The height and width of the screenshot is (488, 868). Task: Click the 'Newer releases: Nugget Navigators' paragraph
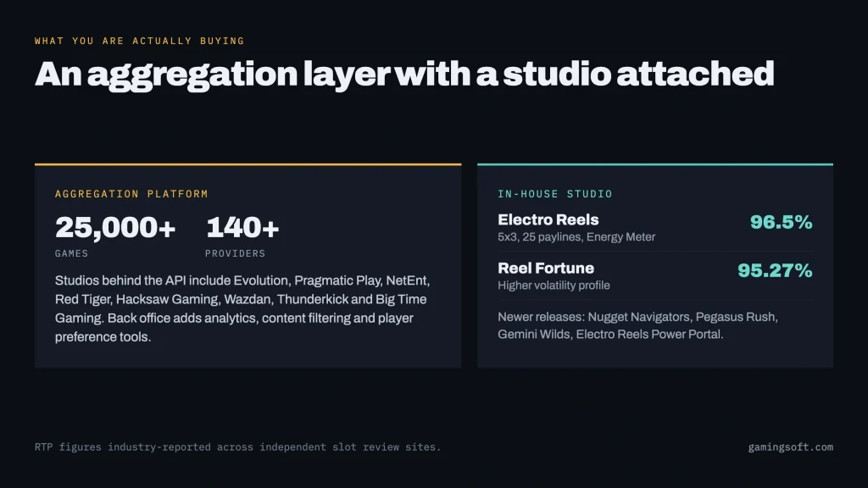click(x=637, y=325)
